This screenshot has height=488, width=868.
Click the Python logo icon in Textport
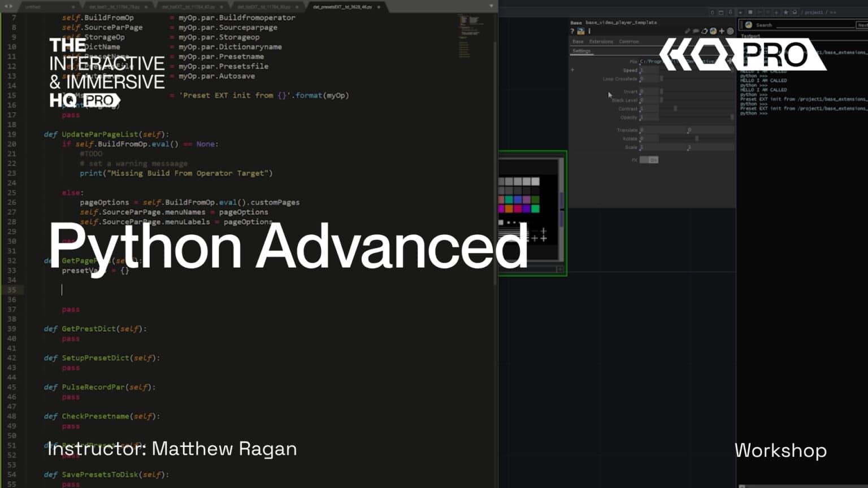point(749,25)
